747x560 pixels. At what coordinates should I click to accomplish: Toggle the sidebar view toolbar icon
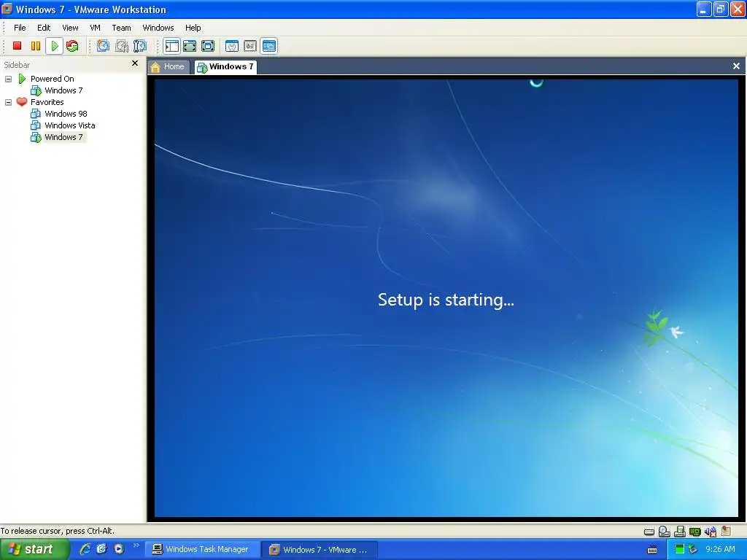[x=171, y=46]
